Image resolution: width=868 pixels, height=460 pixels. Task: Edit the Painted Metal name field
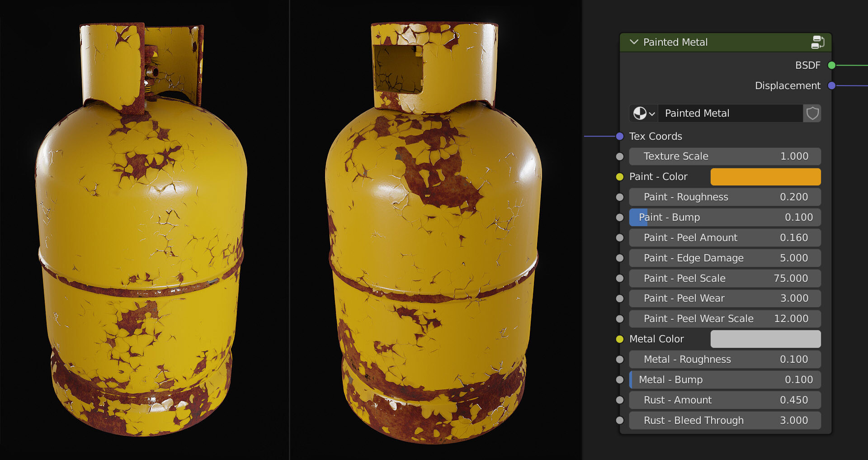tap(723, 113)
